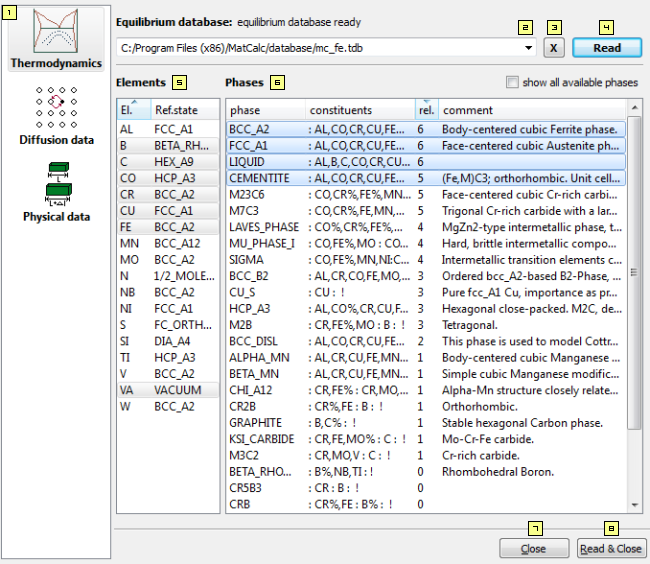
Task: Select the LIQUID phase row
Action: (x=250, y=161)
